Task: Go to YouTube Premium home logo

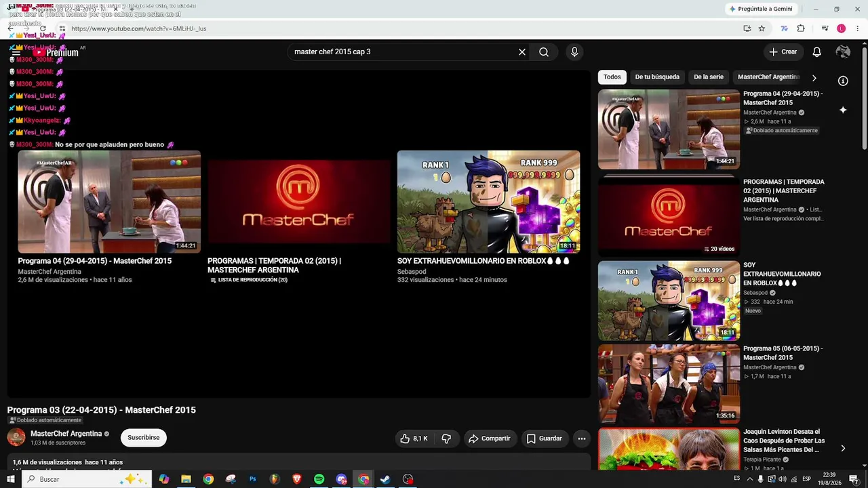Action: coord(56,52)
